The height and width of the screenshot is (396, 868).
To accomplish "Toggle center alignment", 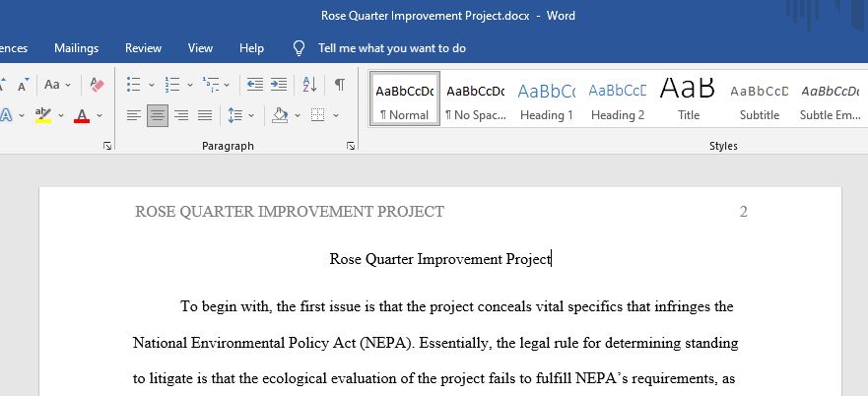I will coord(158,115).
